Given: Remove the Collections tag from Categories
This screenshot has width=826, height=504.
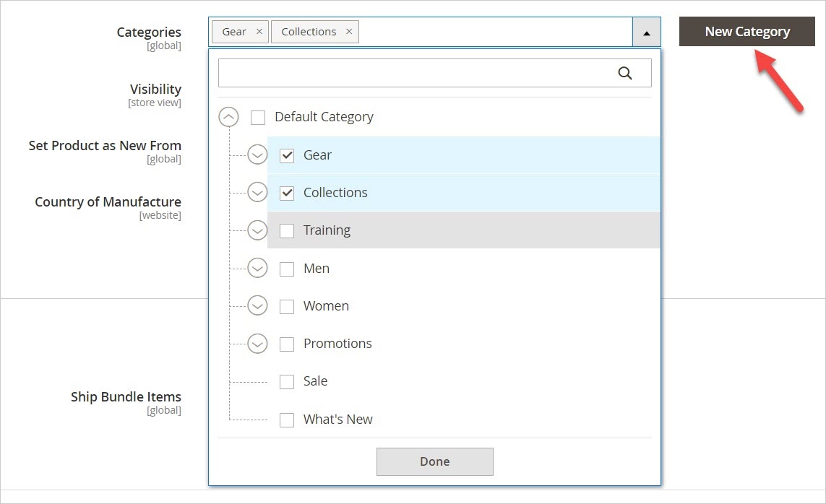Looking at the screenshot, I should pos(349,32).
